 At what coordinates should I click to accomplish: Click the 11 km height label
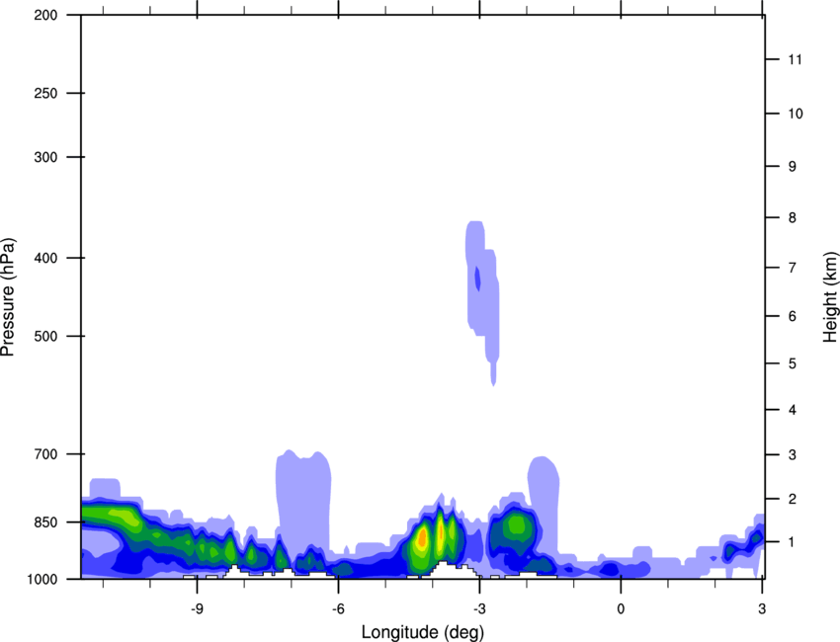795,59
